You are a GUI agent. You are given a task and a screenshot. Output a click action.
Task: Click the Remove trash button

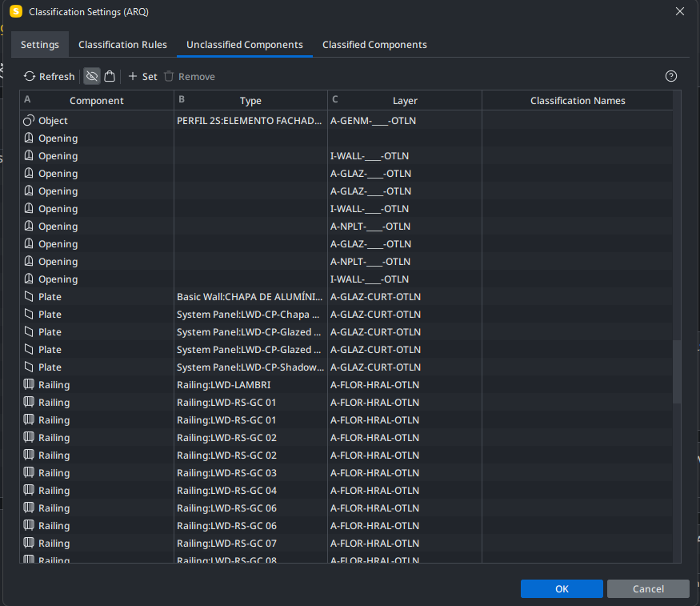click(190, 76)
